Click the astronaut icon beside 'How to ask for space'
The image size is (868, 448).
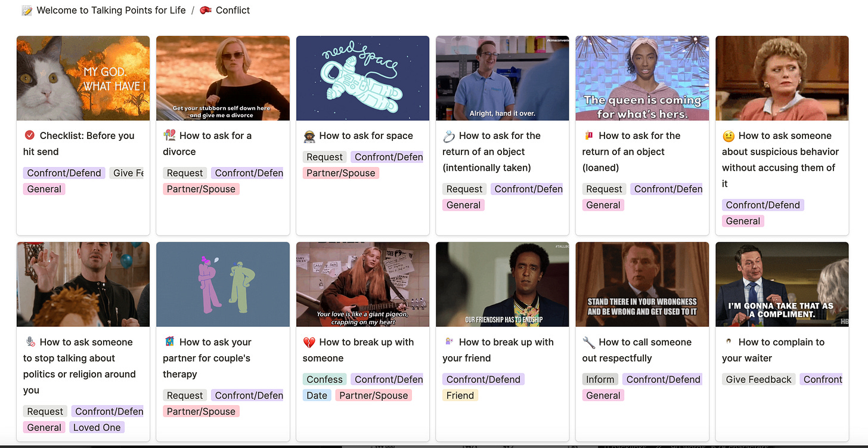pos(309,135)
